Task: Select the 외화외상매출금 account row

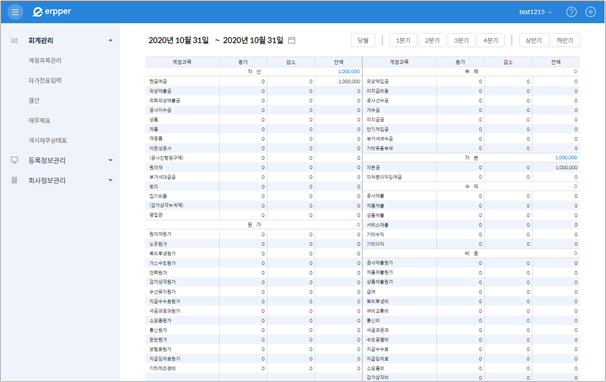Action: tap(254, 101)
